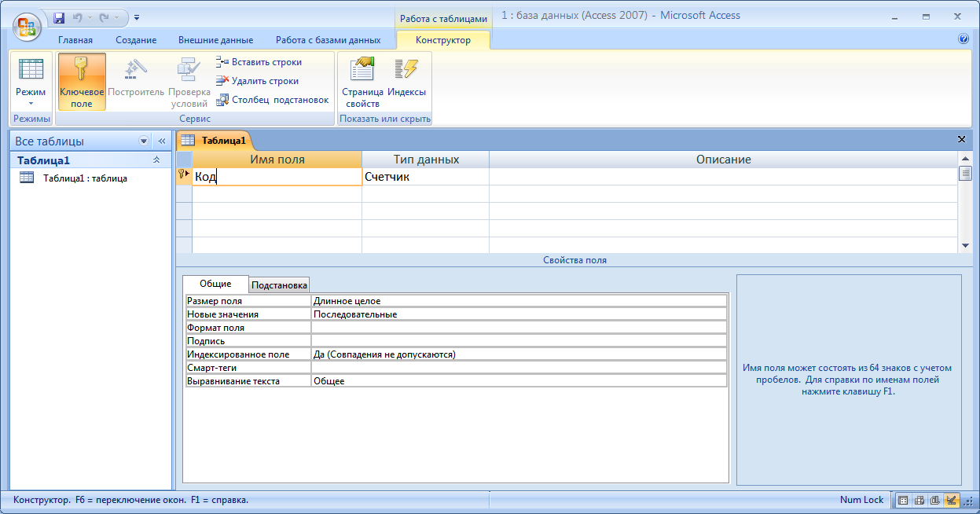Collapse the Таблица1 group in navigation pane

[156, 160]
